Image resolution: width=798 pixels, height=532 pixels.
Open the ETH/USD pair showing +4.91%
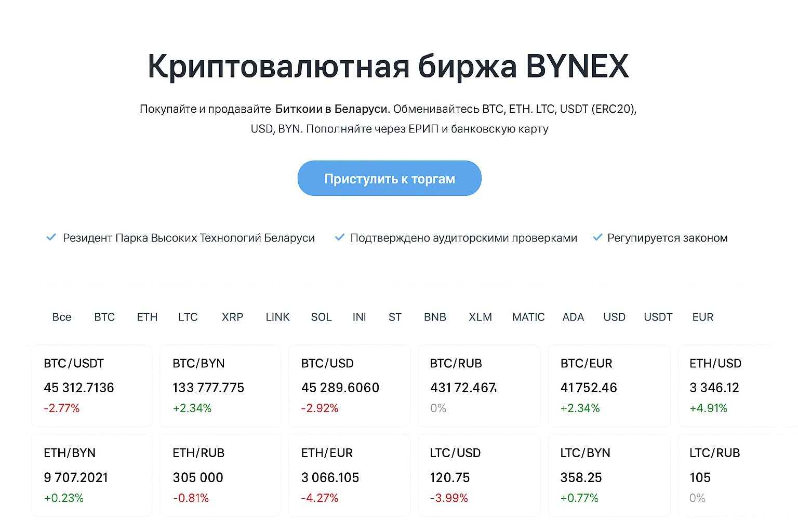click(732, 385)
